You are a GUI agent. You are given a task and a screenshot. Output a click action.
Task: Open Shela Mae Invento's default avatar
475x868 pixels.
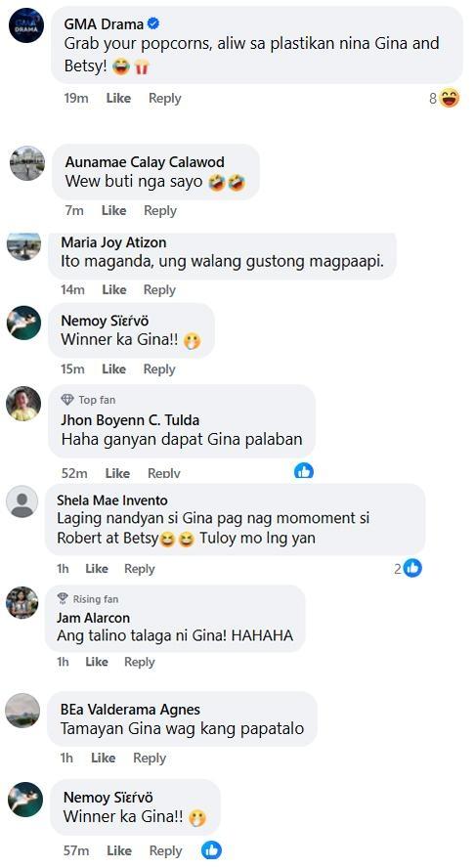[22, 502]
